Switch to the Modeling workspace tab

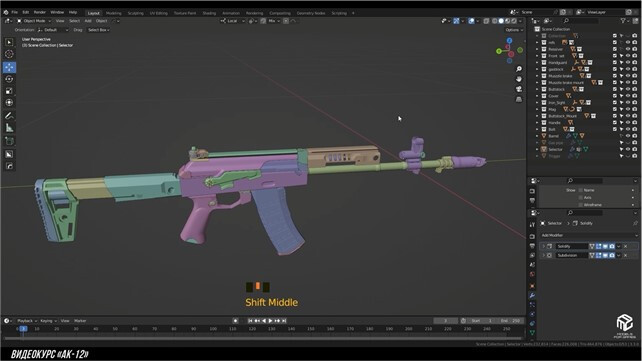tap(113, 13)
